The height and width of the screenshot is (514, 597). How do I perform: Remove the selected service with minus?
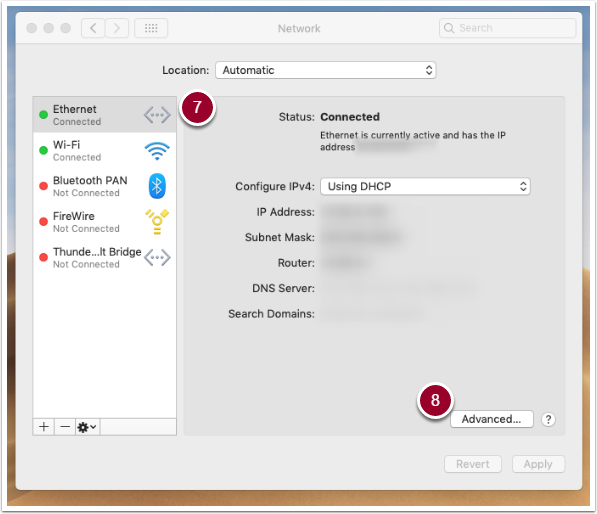point(65,427)
